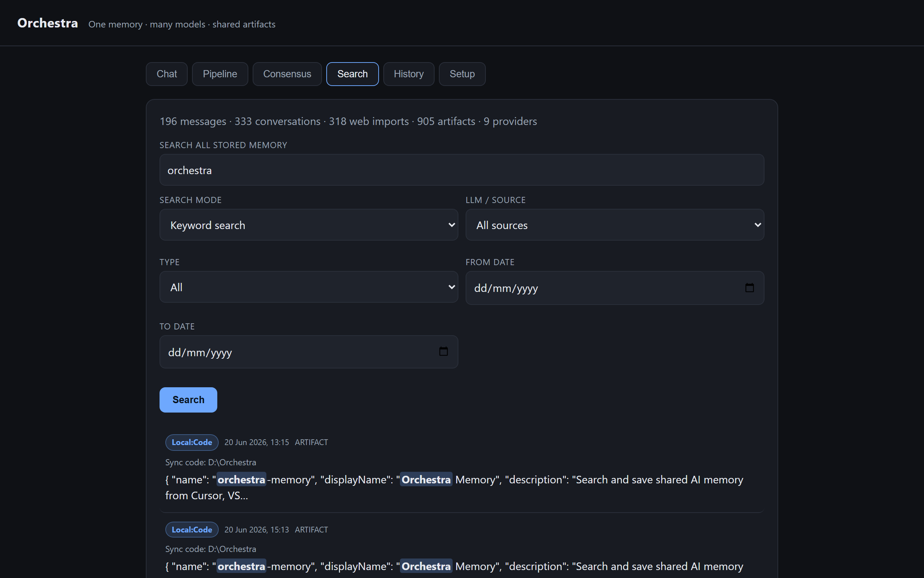Open the To Date calendar picker icon

pyautogui.click(x=443, y=351)
